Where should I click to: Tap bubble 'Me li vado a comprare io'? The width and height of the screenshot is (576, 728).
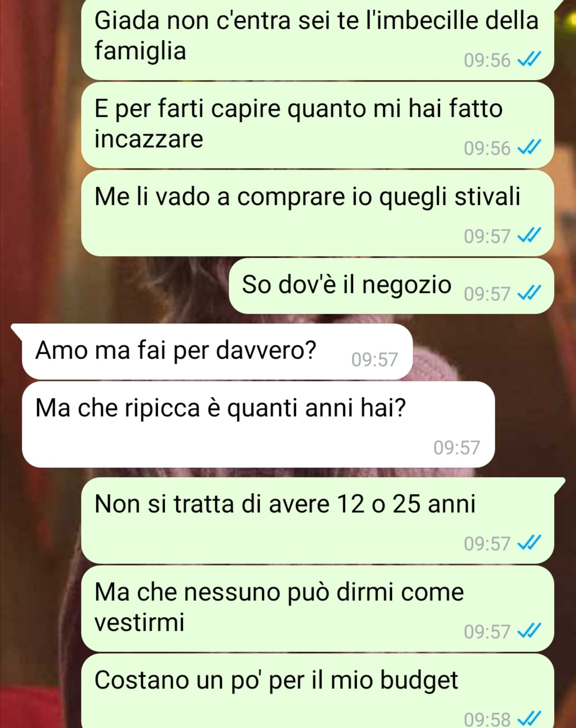[317, 213]
